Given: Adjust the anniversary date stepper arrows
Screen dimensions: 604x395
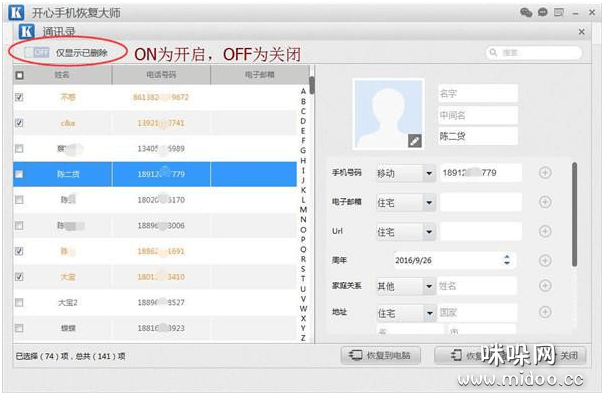Looking at the screenshot, I should [x=507, y=260].
